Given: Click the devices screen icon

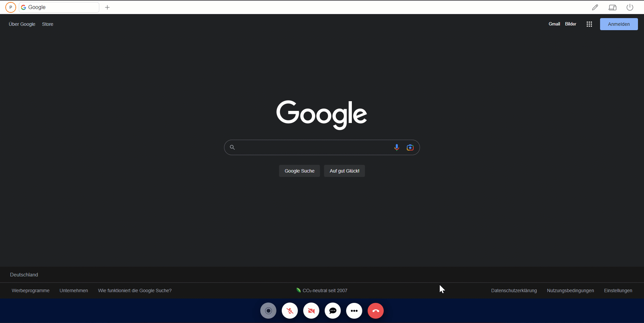Looking at the screenshot, I should (612, 7).
